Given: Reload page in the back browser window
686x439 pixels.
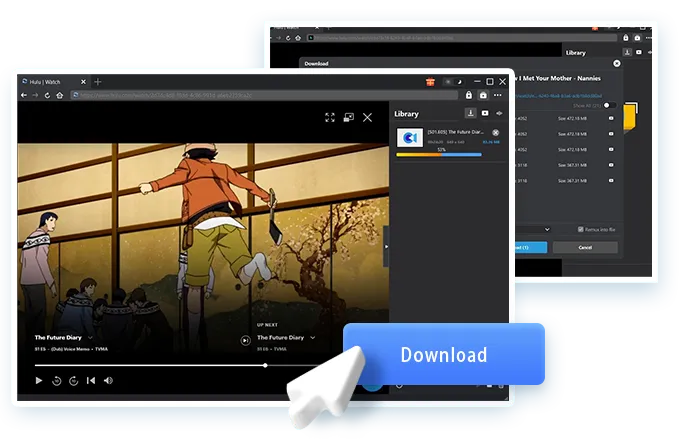Looking at the screenshot, I should [288, 38].
